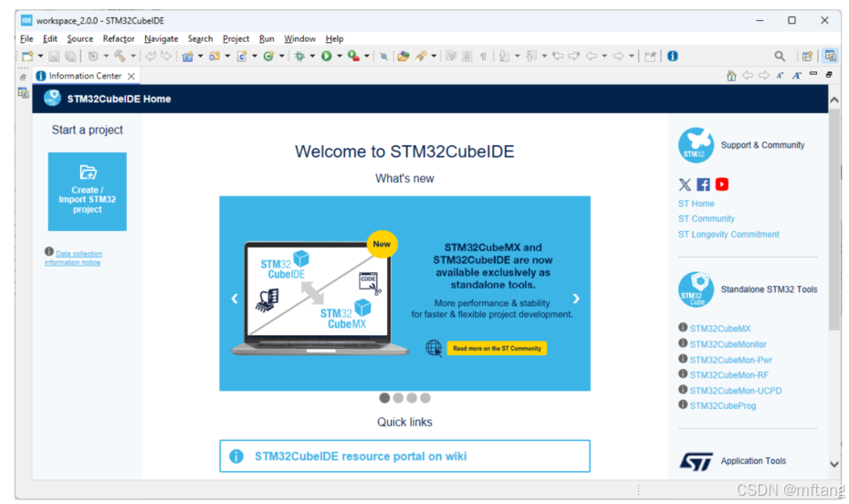Click the Open Task folder icon
The image size is (849, 504).
[x=404, y=57]
